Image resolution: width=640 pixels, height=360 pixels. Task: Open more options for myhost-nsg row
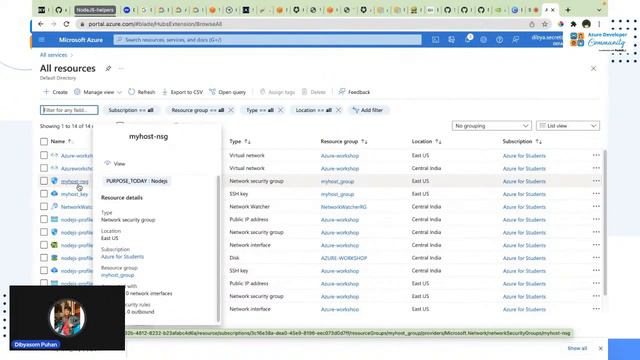(x=596, y=181)
